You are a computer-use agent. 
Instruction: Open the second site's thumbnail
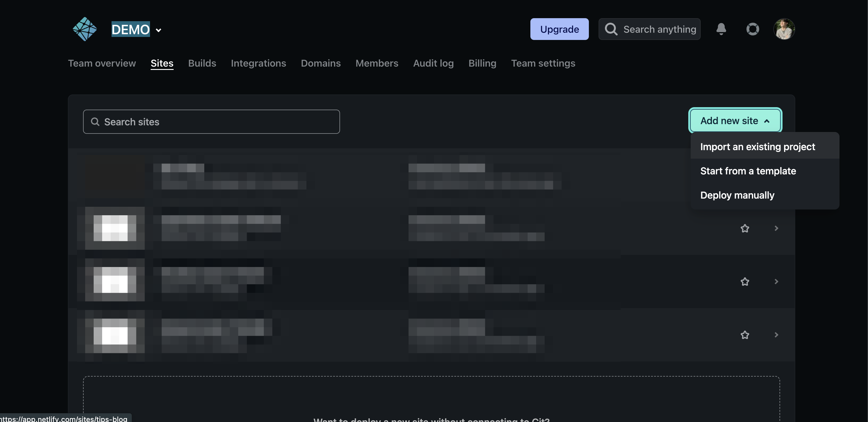coord(115,228)
